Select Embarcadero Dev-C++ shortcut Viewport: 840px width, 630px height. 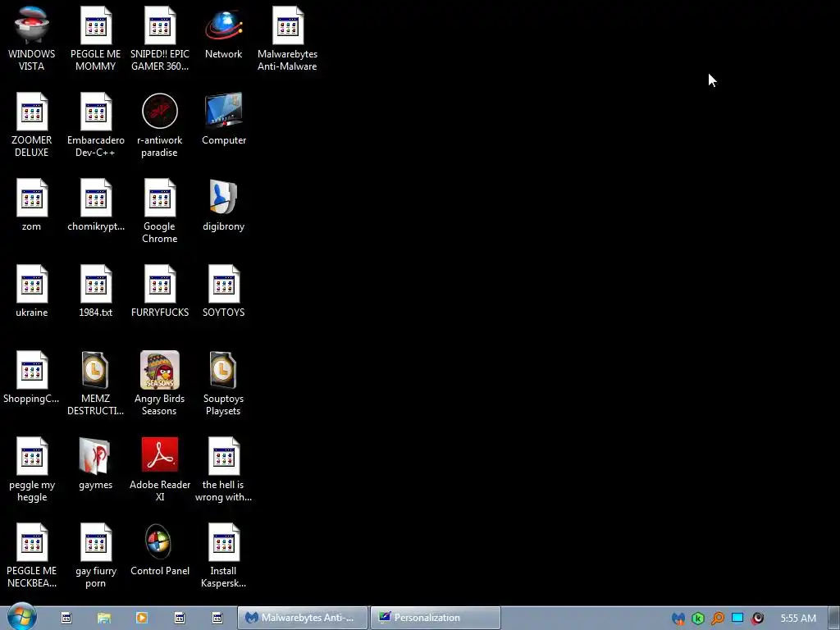coord(95,125)
